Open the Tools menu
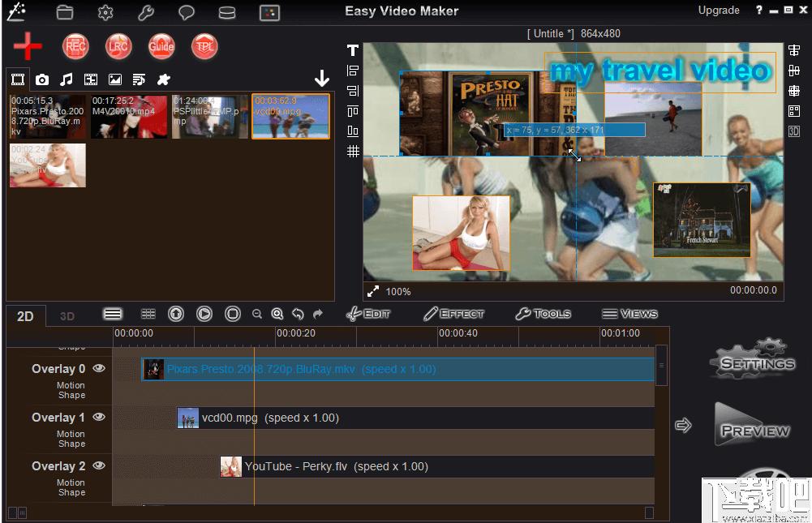This screenshot has height=523, width=812. click(543, 314)
